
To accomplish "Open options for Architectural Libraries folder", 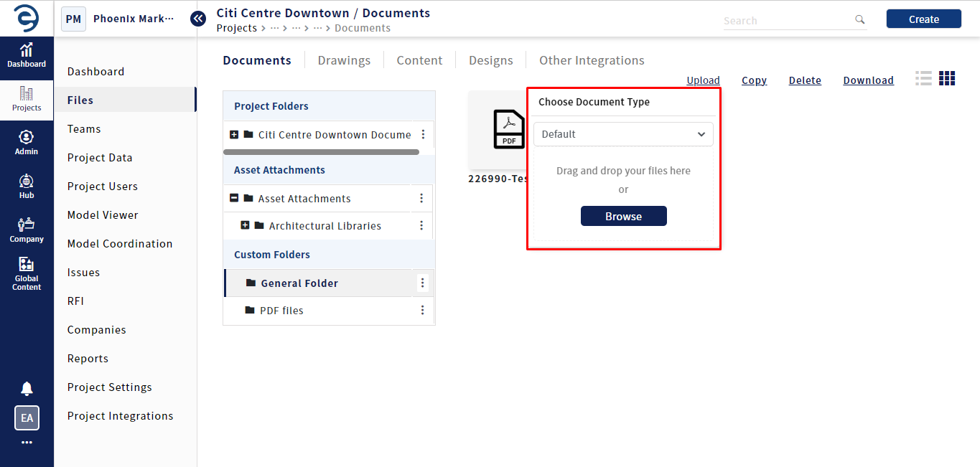I will [421, 225].
